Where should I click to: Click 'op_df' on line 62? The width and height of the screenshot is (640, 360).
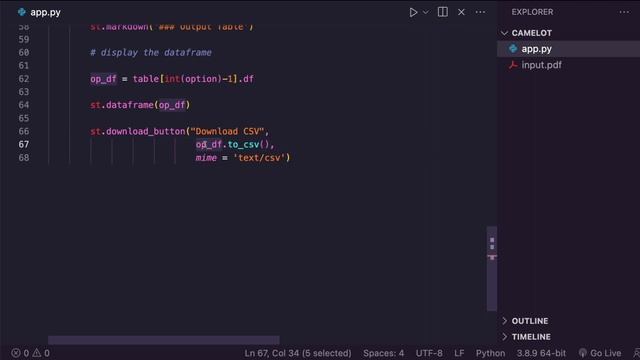pos(103,79)
